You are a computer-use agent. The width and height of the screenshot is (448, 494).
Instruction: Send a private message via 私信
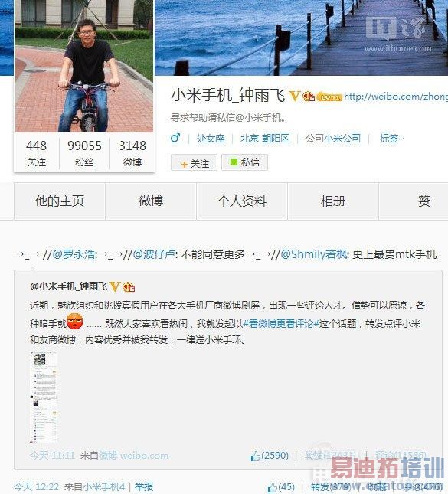244,162
